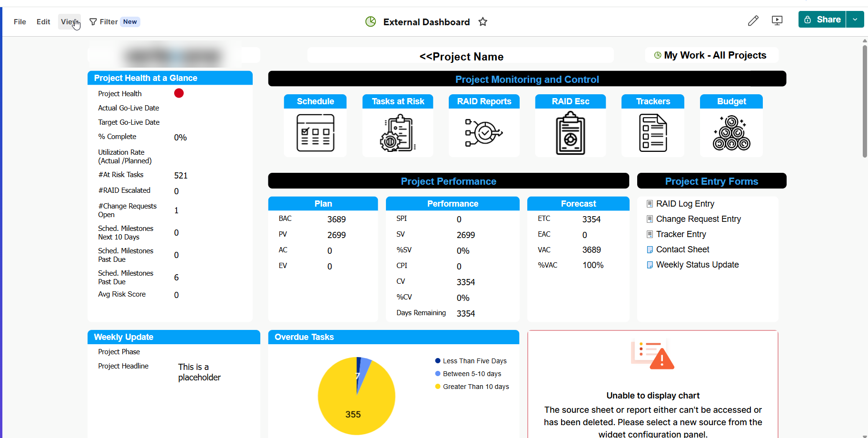Image resolution: width=868 pixels, height=438 pixels.
Task: Click the red Project Health status dot
Action: (x=179, y=93)
